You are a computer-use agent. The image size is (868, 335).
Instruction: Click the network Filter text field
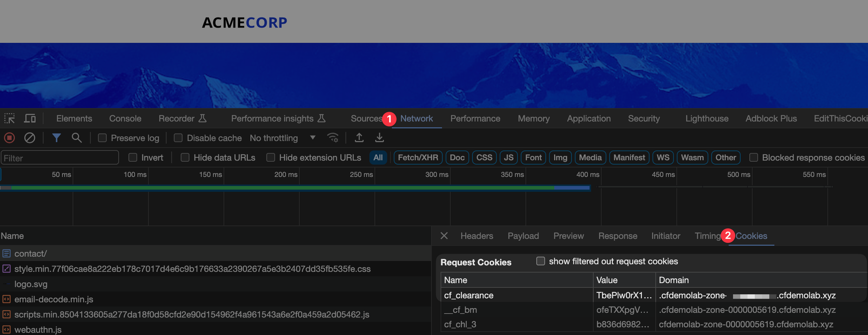(x=60, y=158)
